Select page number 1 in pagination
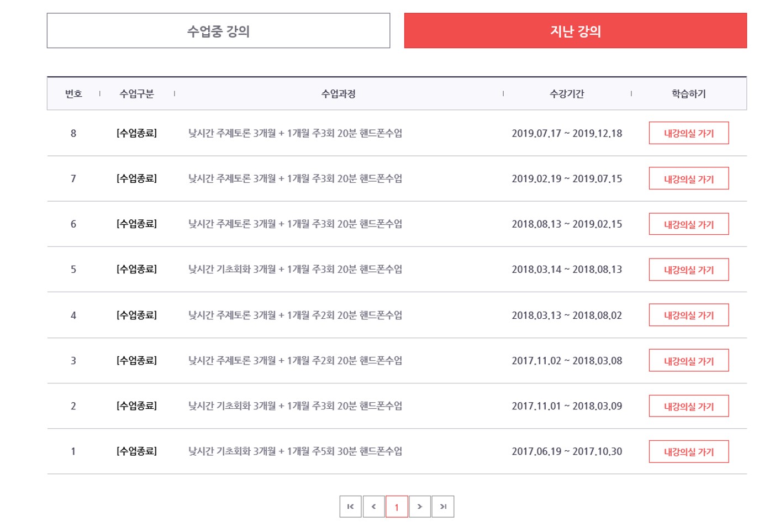The image size is (780, 532). click(397, 507)
